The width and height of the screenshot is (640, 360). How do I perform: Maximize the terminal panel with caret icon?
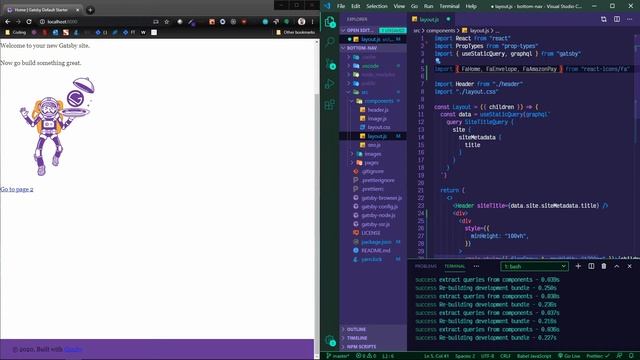tap(617, 266)
